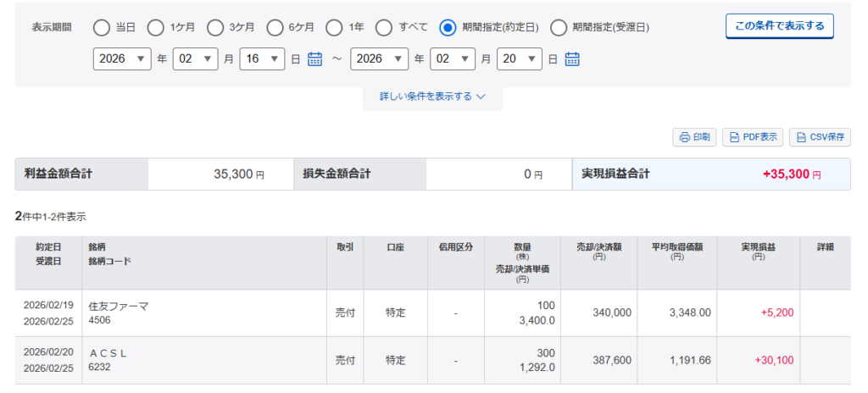This screenshot has height=393, width=868.
Task: Pick the 1年 display period
Action: 335,27
